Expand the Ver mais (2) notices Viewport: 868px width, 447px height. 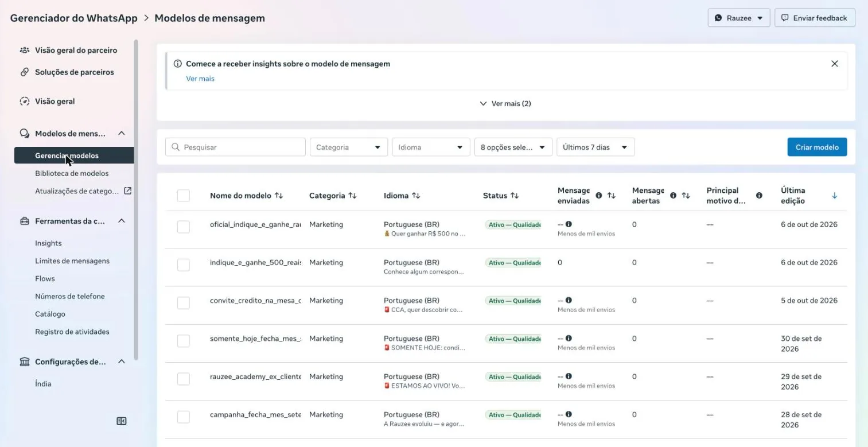coord(505,104)
